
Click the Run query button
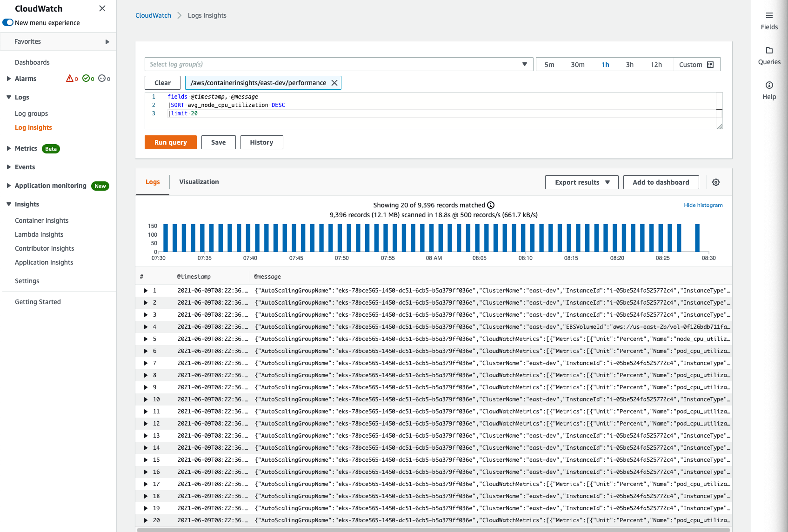click(x=170, y=142)
